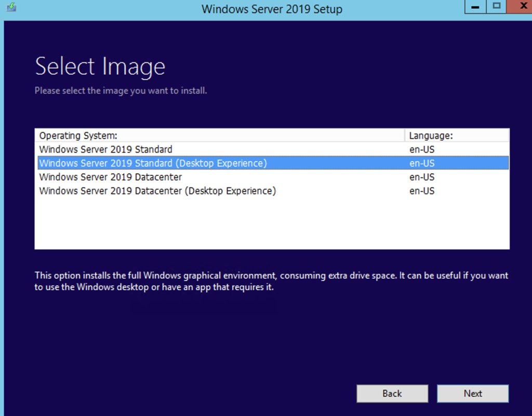Pick Windows Server 2019 Datacenter (Desktop Experience)
Viewport: 532px width, 416px height.
click(x=273, y=191)
